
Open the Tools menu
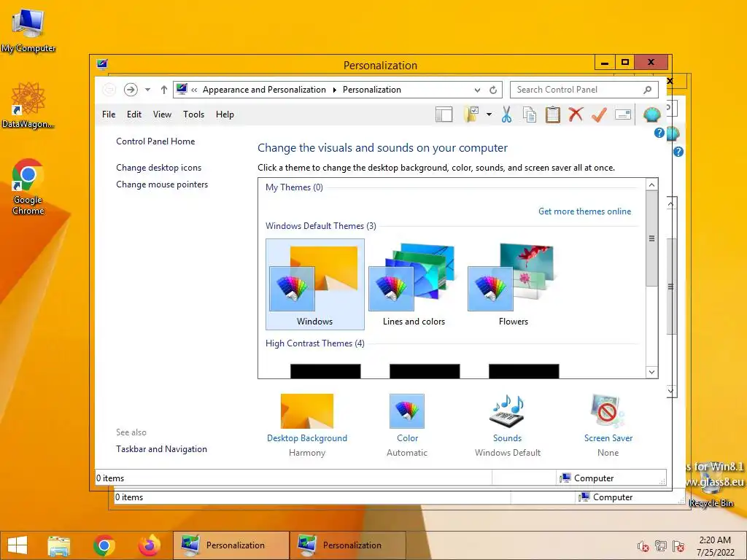pos(193,114)
